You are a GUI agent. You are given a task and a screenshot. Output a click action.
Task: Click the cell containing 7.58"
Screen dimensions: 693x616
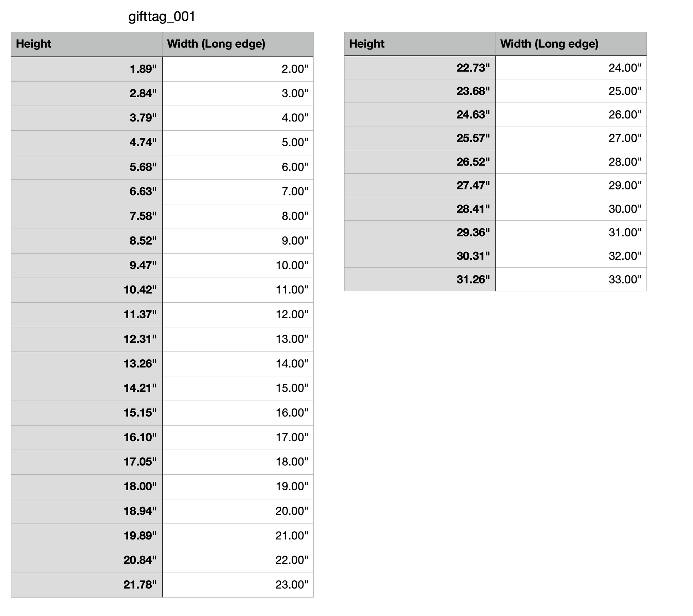pos(87,216)
